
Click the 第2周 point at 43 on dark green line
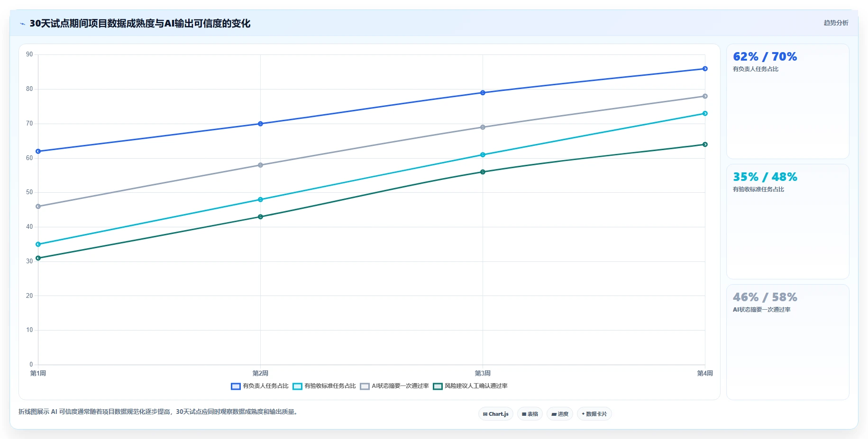[260, 217]
